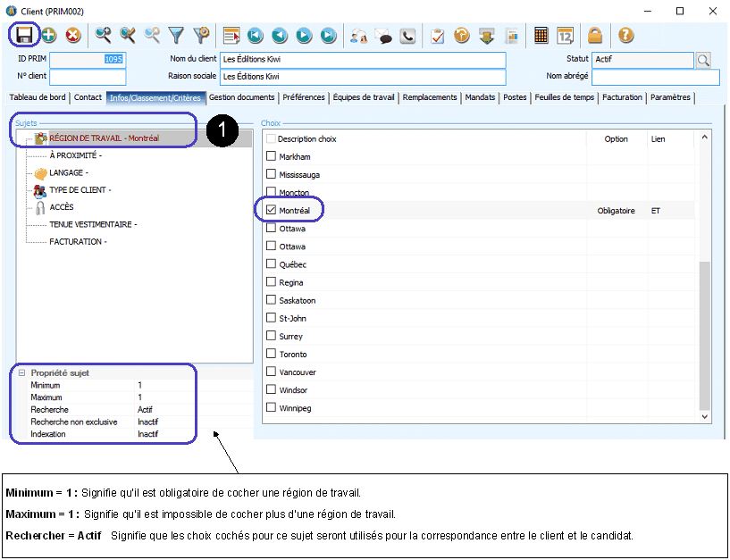Click the Save diskette icon

click(24, 36)
